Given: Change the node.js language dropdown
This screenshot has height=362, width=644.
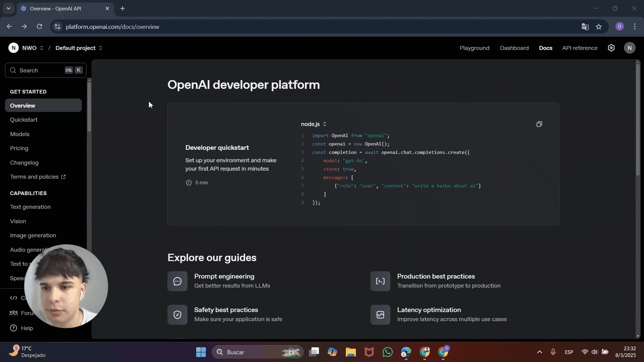Looking at the screenshot, I should (314, 124).
